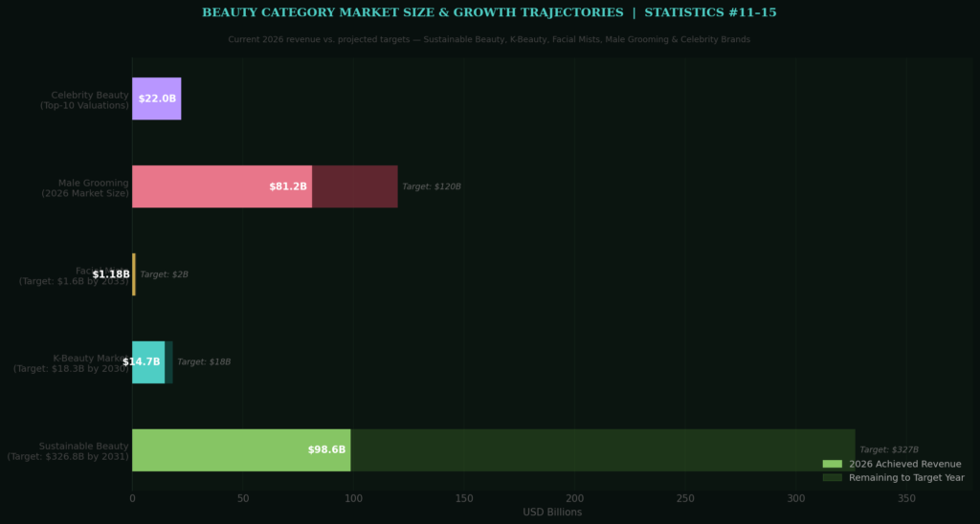Screen dimensions: 980x524
Task: Click the x-axis tick label 350
Action: tap(906, 499)
